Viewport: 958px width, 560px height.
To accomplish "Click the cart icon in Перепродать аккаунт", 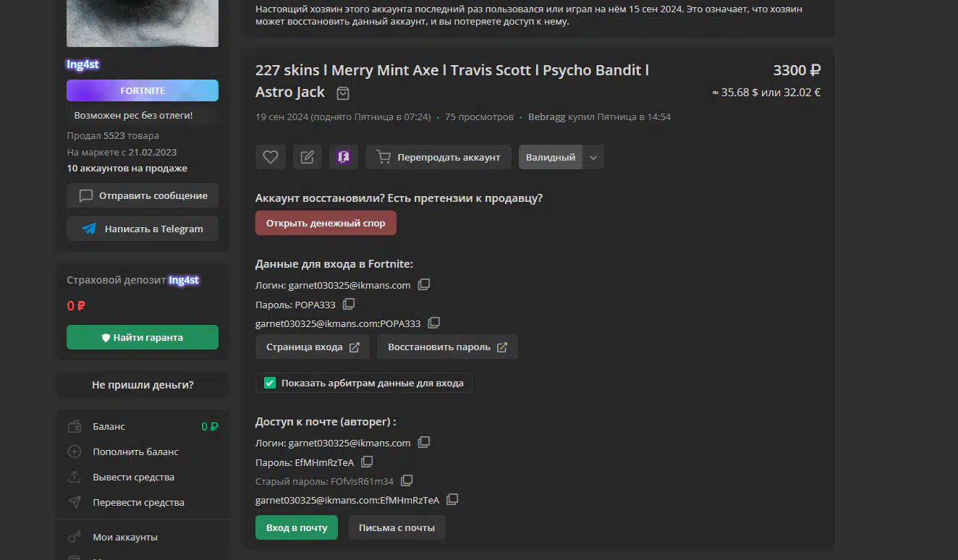I will [383, 157].
